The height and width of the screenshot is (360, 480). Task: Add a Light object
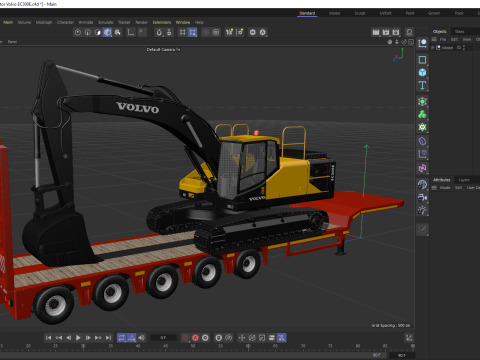tap(422, 210)
